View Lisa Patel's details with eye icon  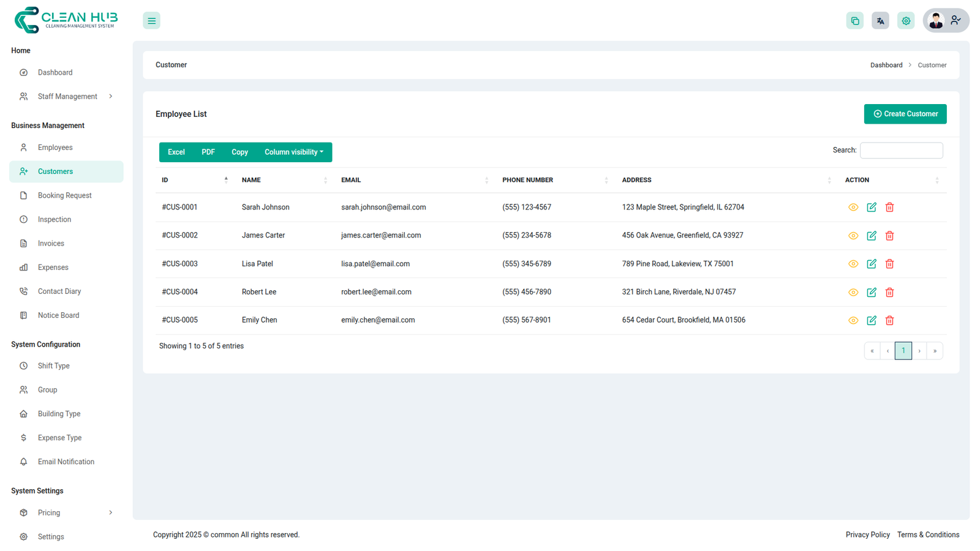pyautogui.click(x=853, y=264)
